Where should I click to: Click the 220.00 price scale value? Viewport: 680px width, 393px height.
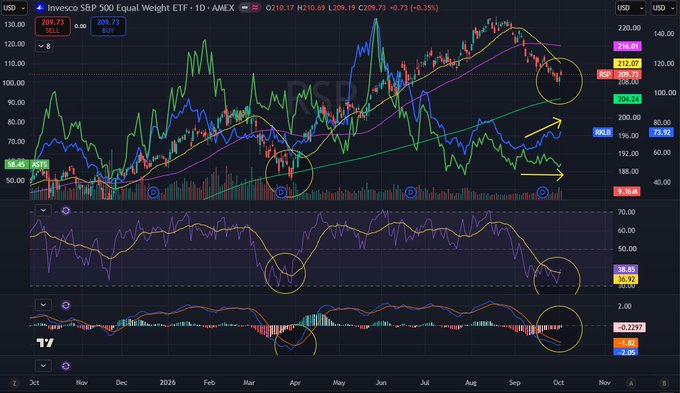[x=629, y=28]
